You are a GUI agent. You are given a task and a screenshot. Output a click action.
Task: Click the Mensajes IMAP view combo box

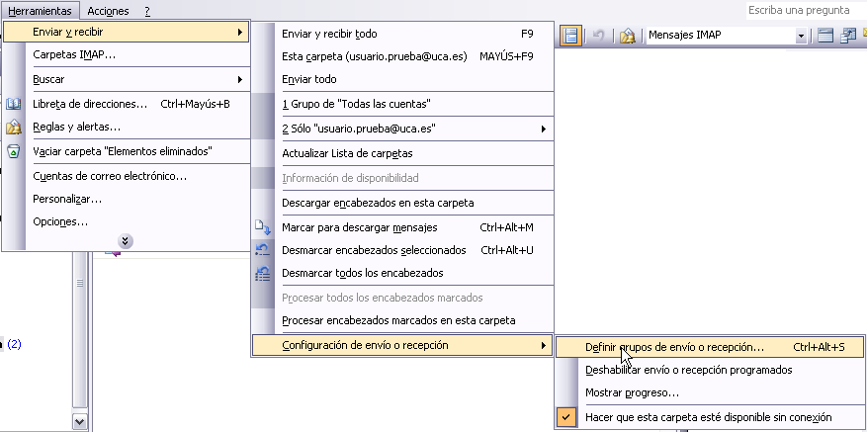pyautogui.click(x=727, y=36)
